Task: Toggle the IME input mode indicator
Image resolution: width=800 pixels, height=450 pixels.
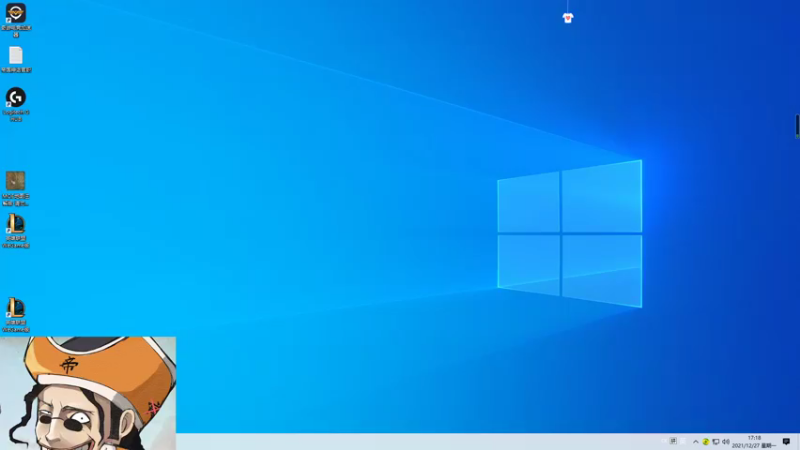Action: coord(673,441)
